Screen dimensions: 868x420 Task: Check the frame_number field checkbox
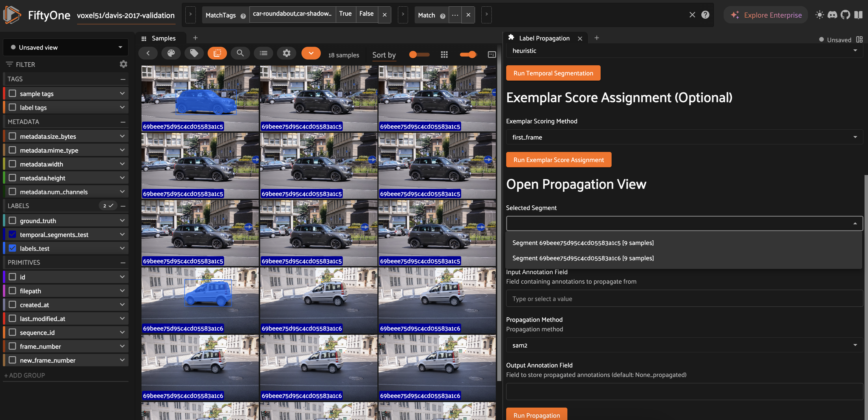(x=12, y=346)
